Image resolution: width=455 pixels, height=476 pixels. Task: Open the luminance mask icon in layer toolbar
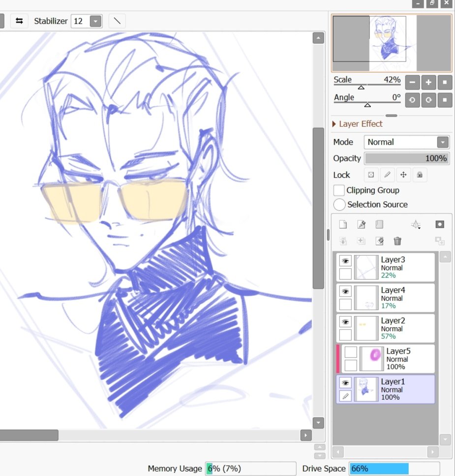coord(439,224)
